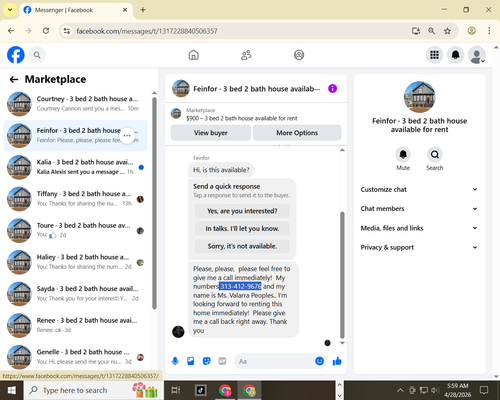The width and height of the screenshot is (500, 400).
Task: Select the Messenger | Facebook browser tab
Action: 76,10
